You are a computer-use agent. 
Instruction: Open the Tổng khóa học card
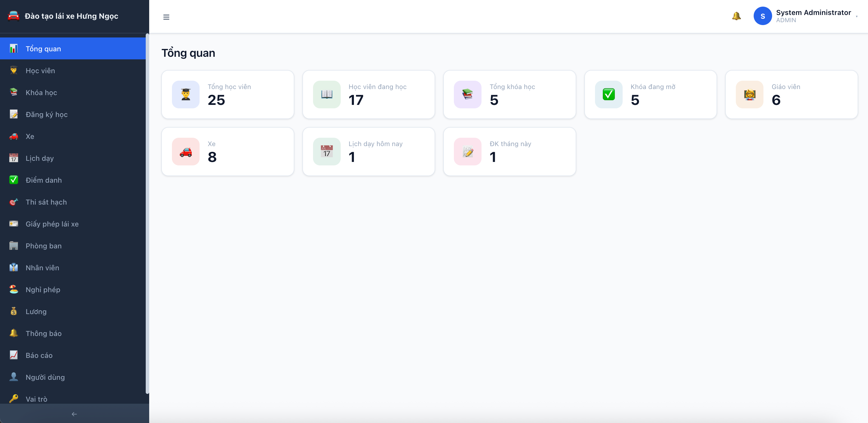click(509, 95)
